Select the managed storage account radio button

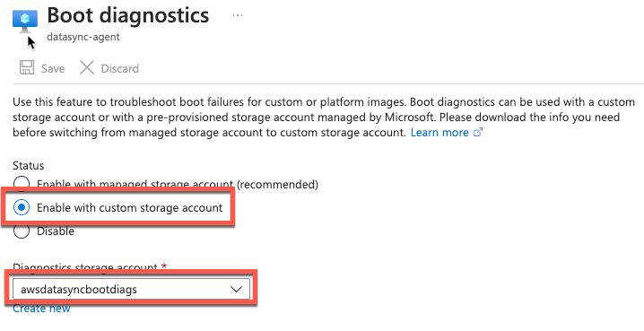click(22, 182)
